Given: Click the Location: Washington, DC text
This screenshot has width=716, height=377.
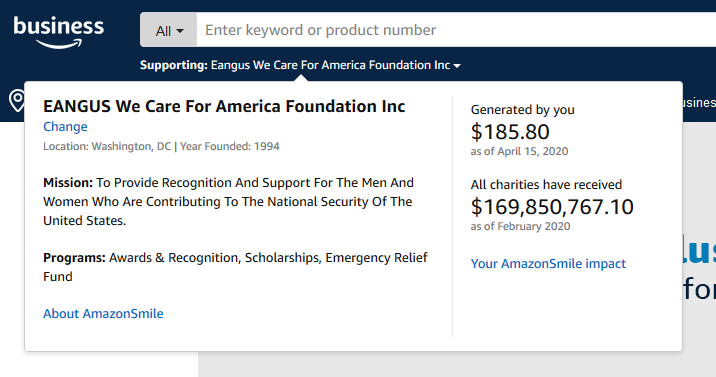Looking at the screenshot, I should pyautogui.click(x=107, y=147).
